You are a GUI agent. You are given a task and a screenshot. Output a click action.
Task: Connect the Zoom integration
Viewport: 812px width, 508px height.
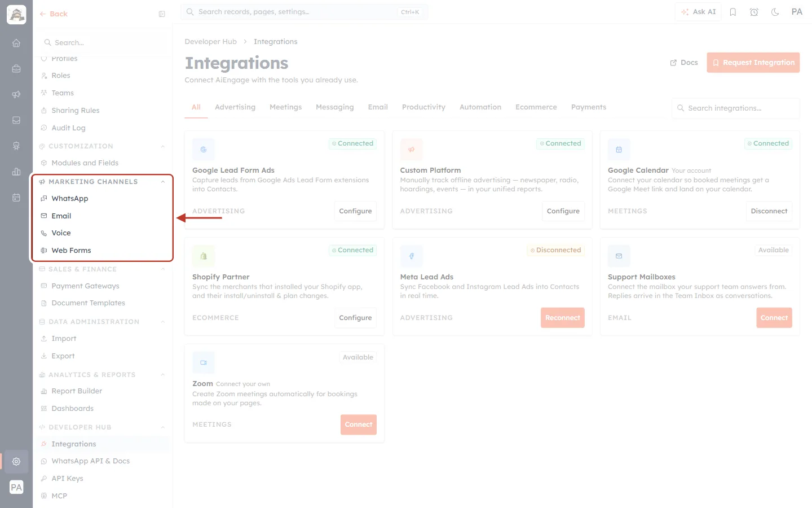tap(359, 424)
